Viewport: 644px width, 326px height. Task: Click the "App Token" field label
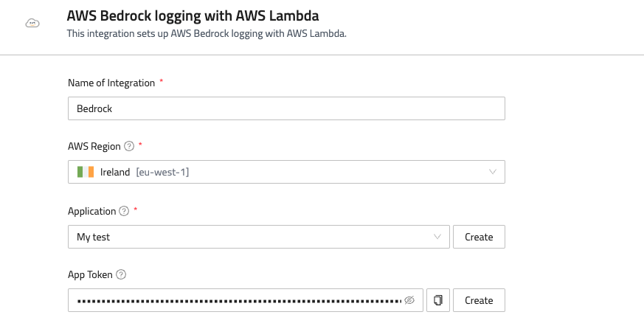90,274
